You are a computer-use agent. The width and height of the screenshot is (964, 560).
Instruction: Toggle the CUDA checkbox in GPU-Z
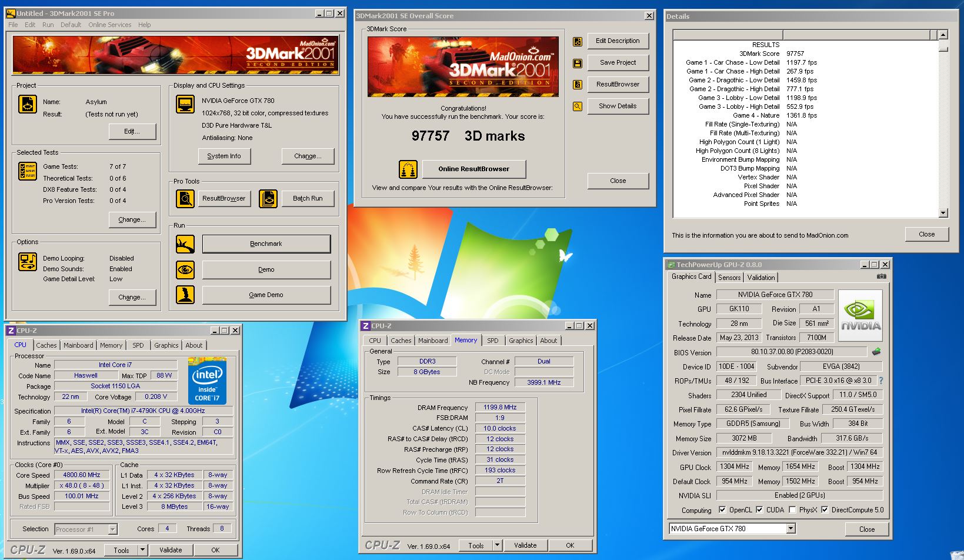click(x=759, y=510)
